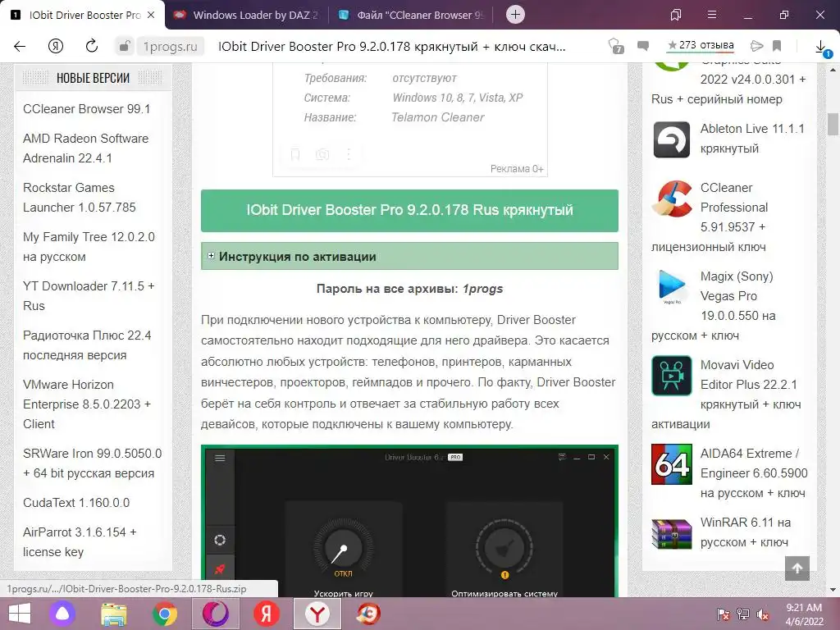
Task: Click the share arrow icon in address bar
Action: click(756, 46)
